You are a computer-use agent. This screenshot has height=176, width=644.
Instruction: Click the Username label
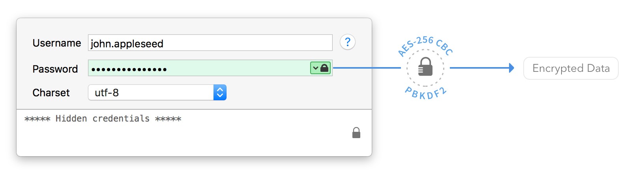57,43
